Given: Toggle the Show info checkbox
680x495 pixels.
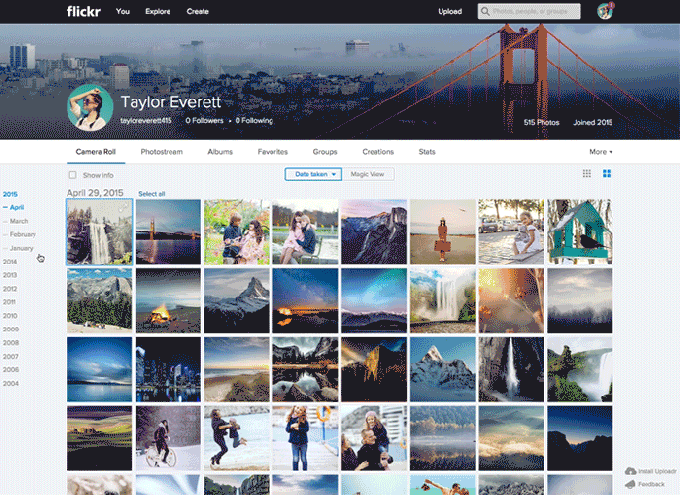Looking at the screenshot, I should (x=72, y=175).
